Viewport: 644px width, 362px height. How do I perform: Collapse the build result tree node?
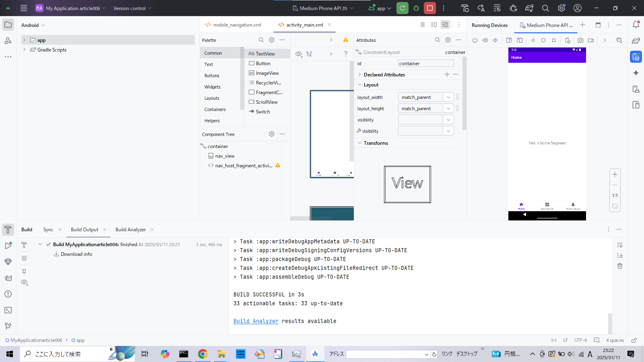40,244
